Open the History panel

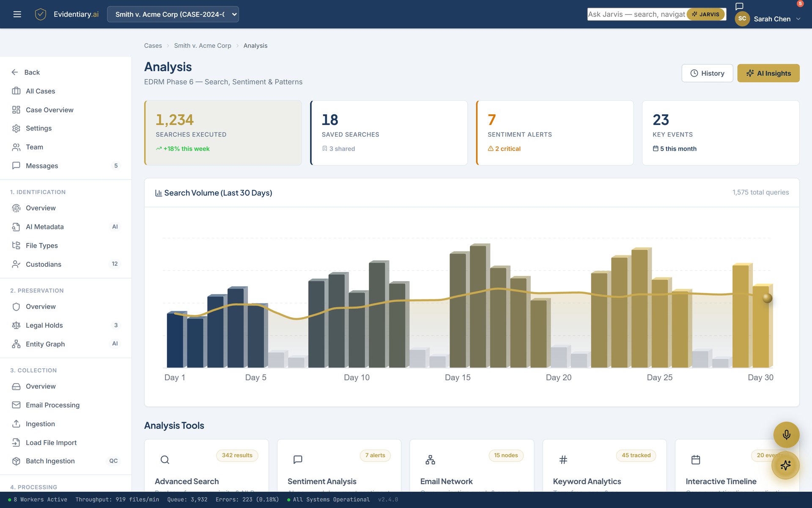point(707,73)
